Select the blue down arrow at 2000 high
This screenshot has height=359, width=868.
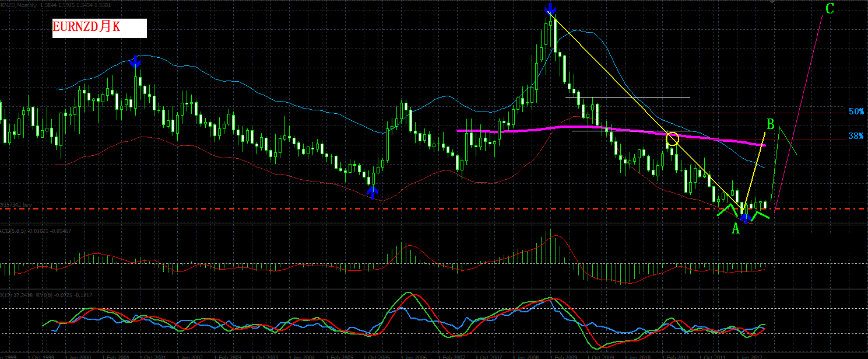tap(135, 61)
